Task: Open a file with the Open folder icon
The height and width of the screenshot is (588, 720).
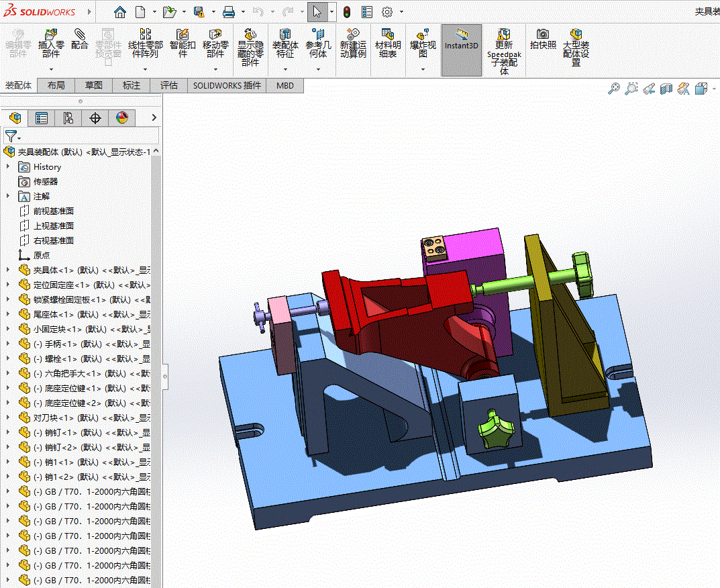Action: 170,12
